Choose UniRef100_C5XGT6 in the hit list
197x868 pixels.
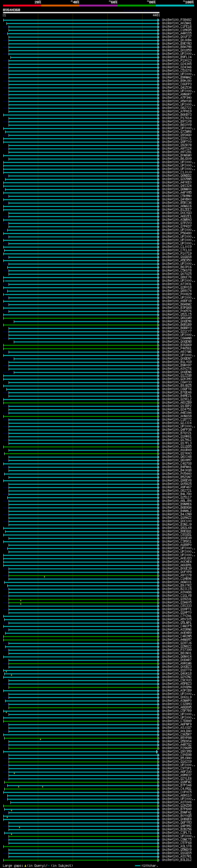(177, 71)
